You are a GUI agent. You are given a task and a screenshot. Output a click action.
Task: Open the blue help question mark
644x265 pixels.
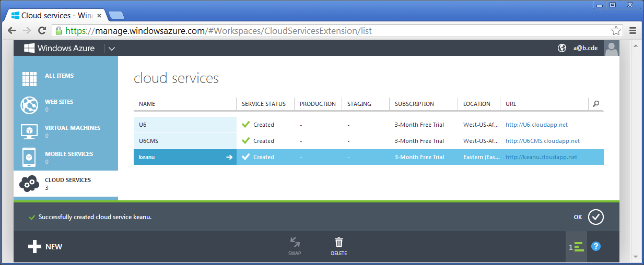pos(596,246)
